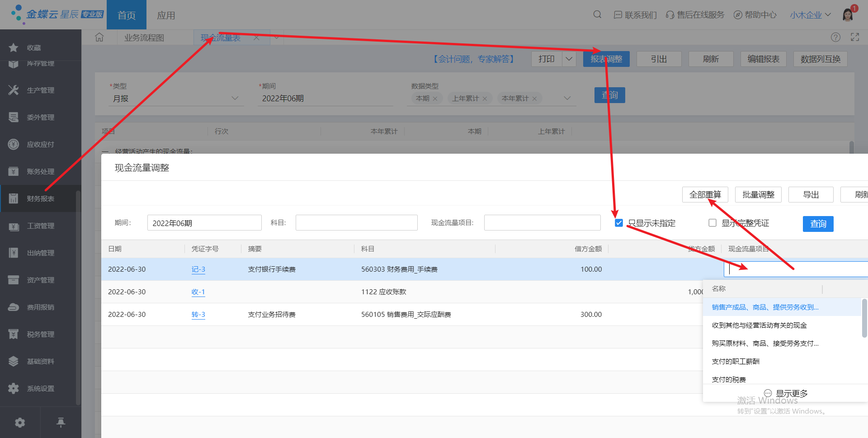Open the 会计问题，专家解答 link
868x438 pixels.
click(x=473, y=59)
